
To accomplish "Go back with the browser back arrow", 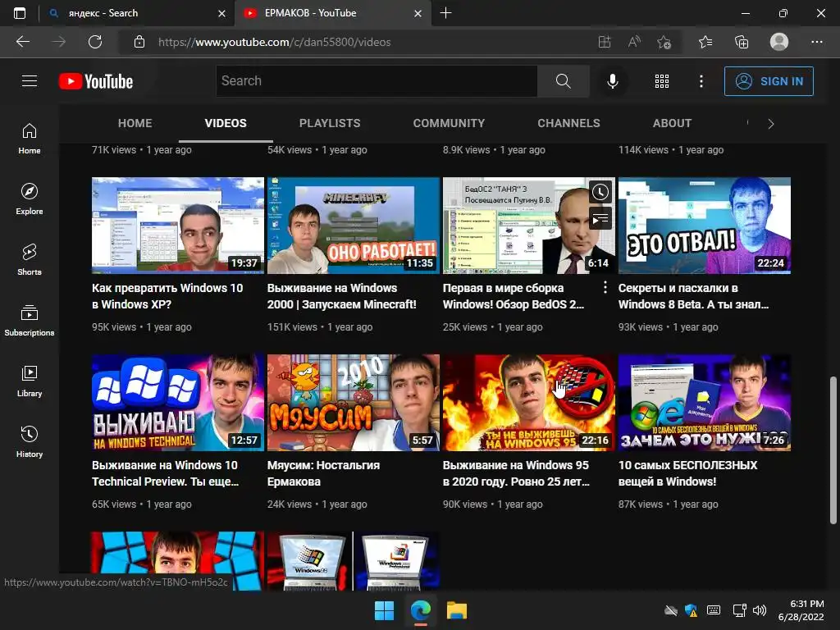I will click(23, 42).
